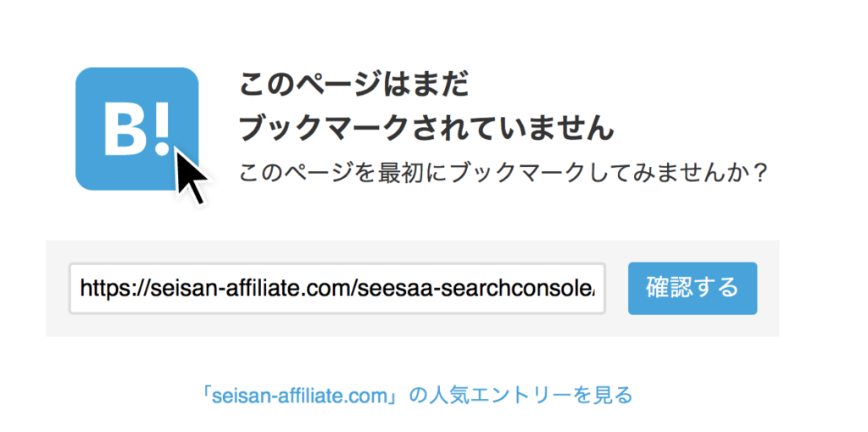
Task: Focus the URL input field
Action: [x=337, y=289]
